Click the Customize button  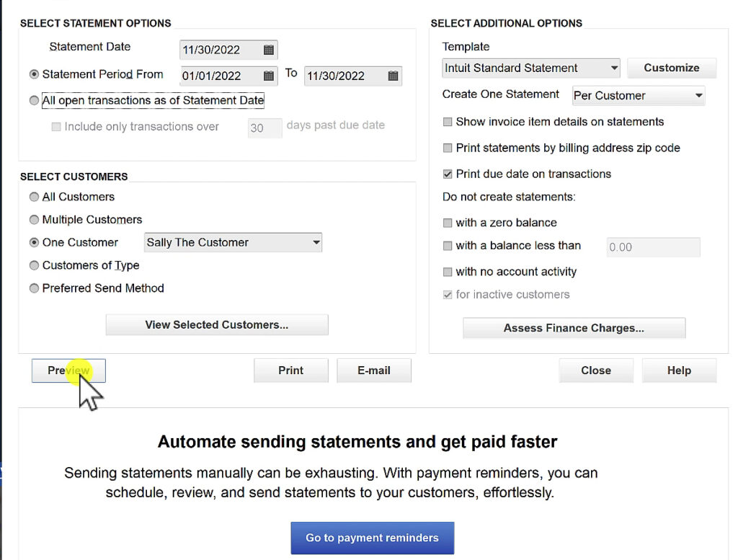point(672,68)
